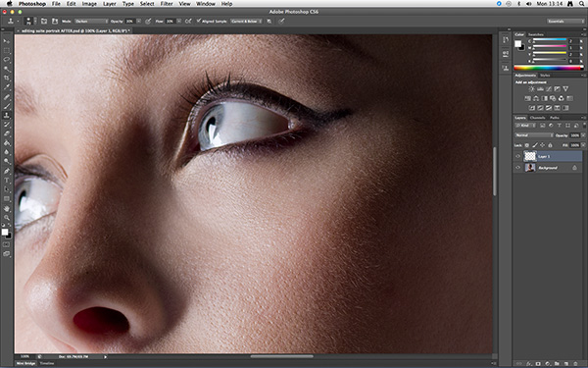
Task: Select the Dodge tool
Action: point(7,162)
